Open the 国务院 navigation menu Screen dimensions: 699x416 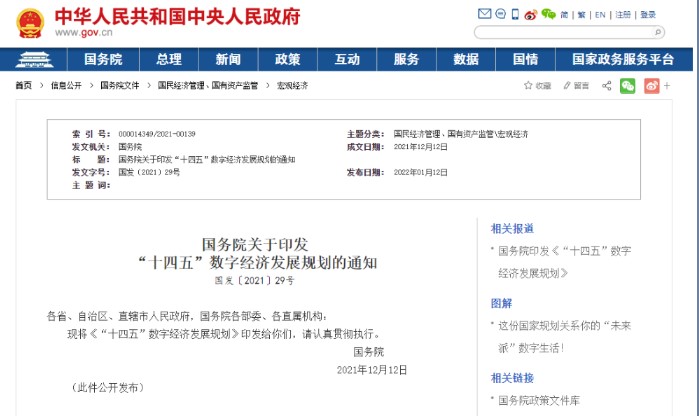(103, 59)
